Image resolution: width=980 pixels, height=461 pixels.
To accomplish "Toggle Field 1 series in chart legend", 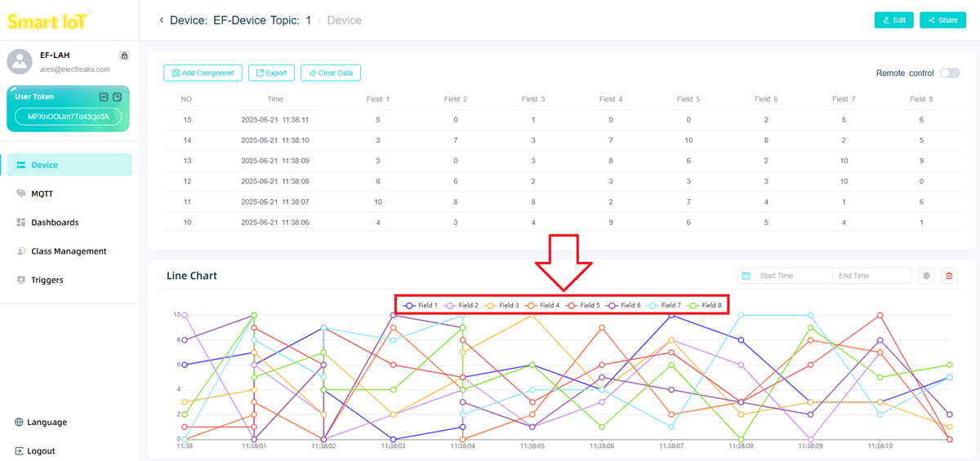I will 421,305.
